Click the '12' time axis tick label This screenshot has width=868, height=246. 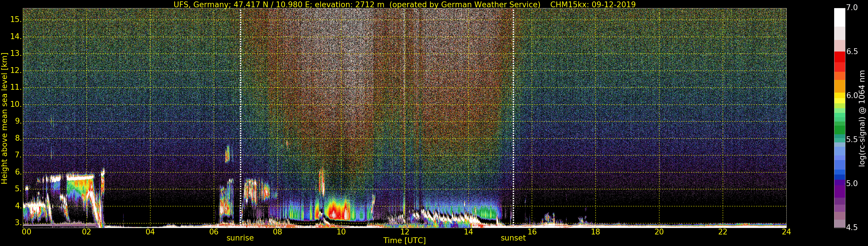[405, 232]
